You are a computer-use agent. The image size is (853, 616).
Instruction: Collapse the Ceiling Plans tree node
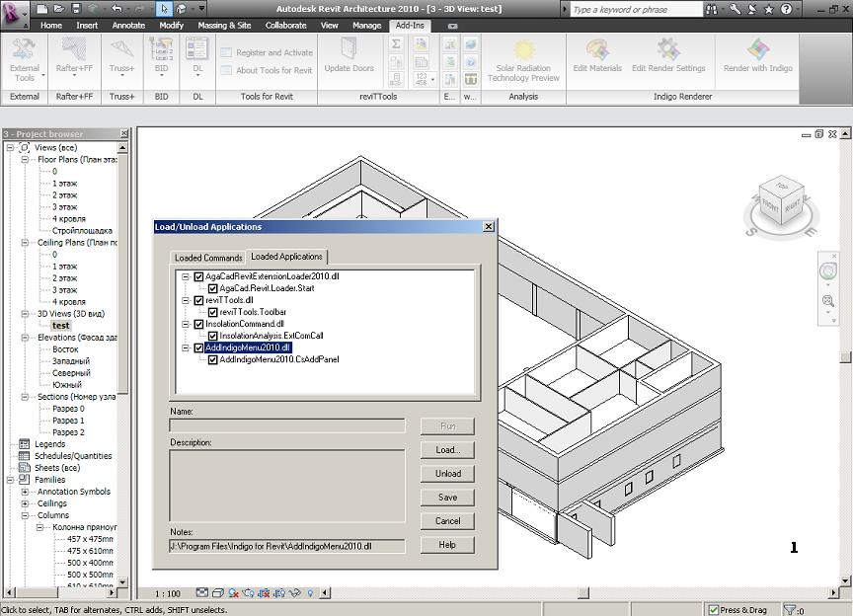25,243
